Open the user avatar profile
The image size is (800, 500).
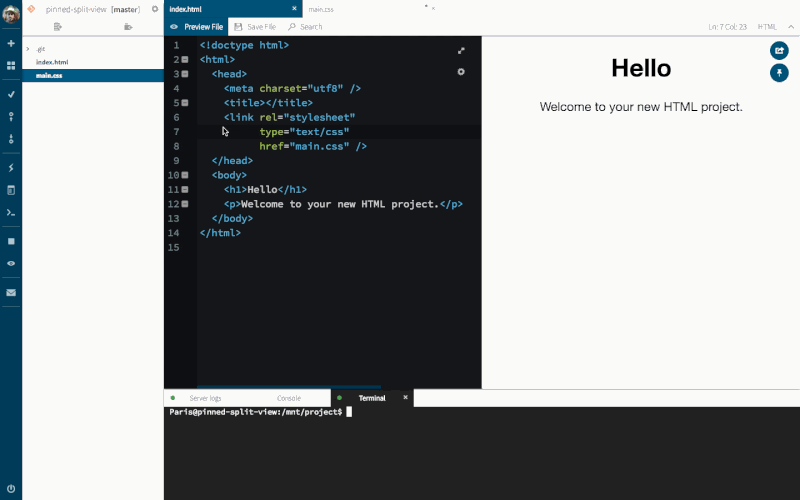click(x=11, y=13)
